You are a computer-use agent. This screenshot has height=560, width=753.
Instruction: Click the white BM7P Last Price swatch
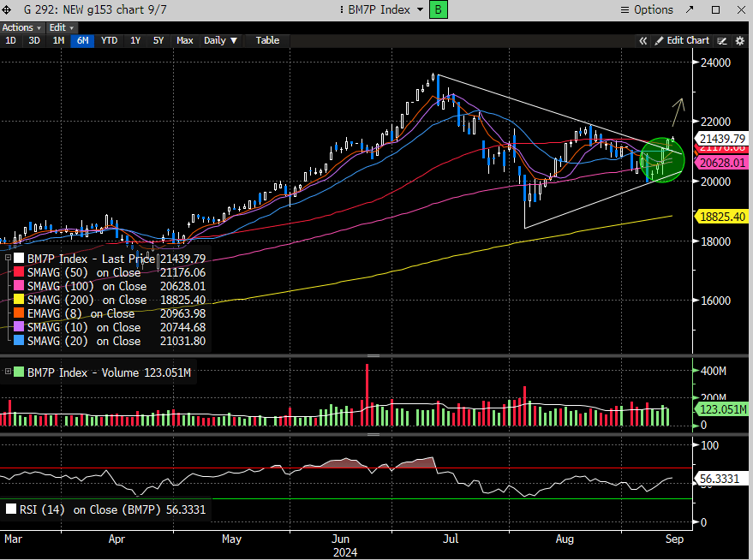[19, 259]
